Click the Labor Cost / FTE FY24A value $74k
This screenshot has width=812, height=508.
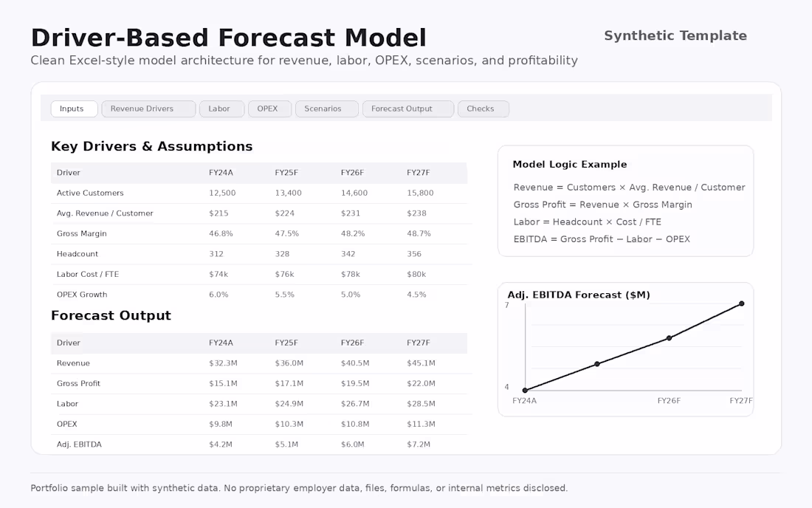pos(219,274)
